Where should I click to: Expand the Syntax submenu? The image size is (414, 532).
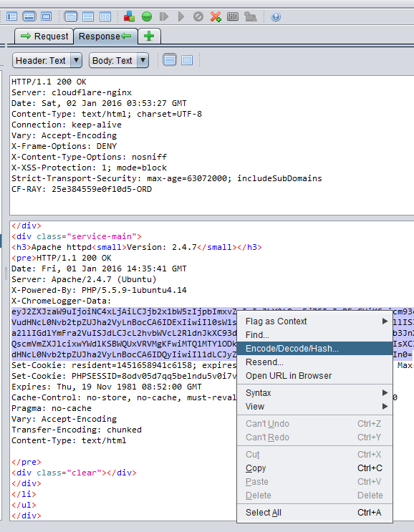[314, 393]
